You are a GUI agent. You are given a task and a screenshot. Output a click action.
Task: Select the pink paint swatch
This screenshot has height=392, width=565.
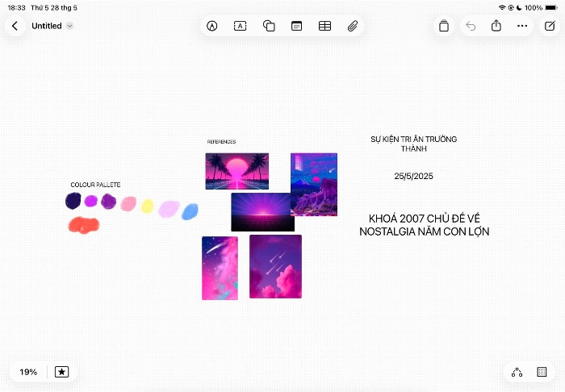coord(128,204)
